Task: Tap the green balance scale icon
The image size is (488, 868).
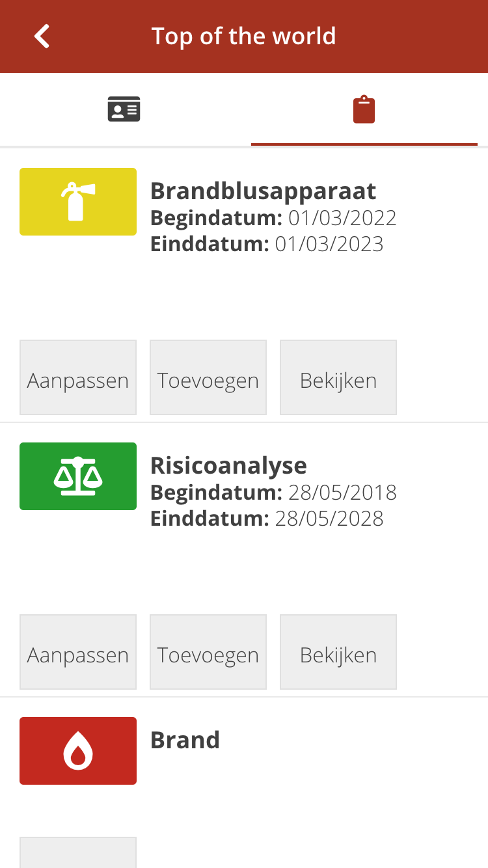Action: pos(78,476)
